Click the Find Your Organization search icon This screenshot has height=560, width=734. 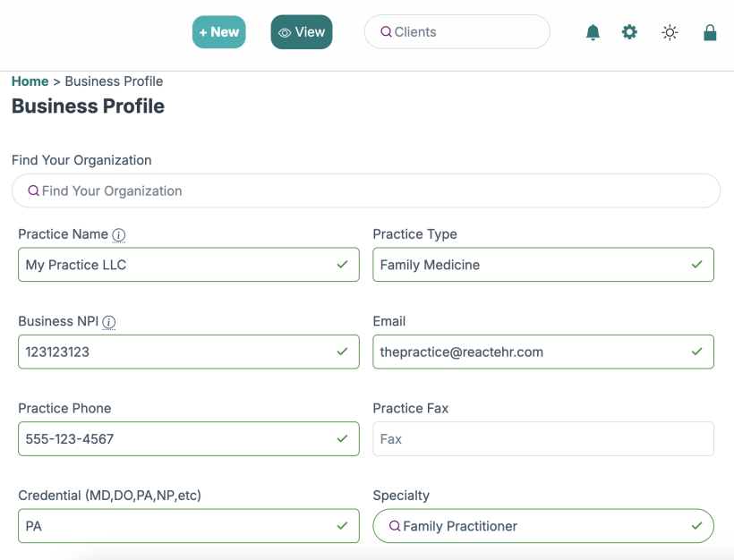click(34, 191)
